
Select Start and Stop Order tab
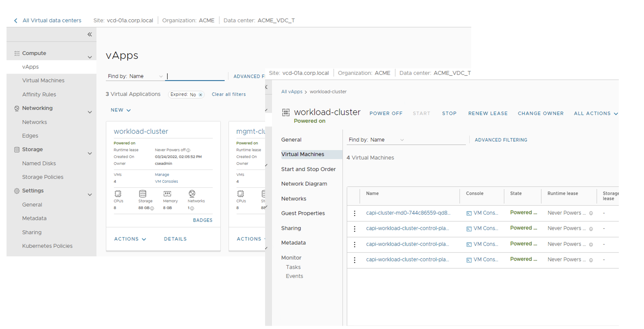[308, 169]
